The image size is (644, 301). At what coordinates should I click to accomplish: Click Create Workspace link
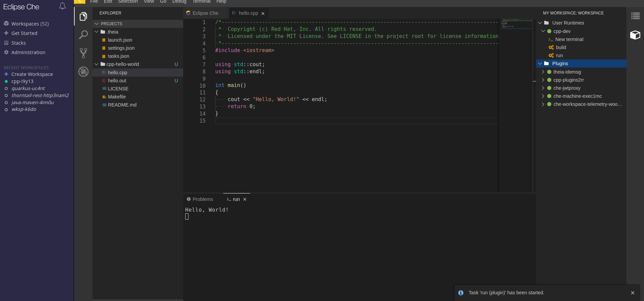pos(32,74)
